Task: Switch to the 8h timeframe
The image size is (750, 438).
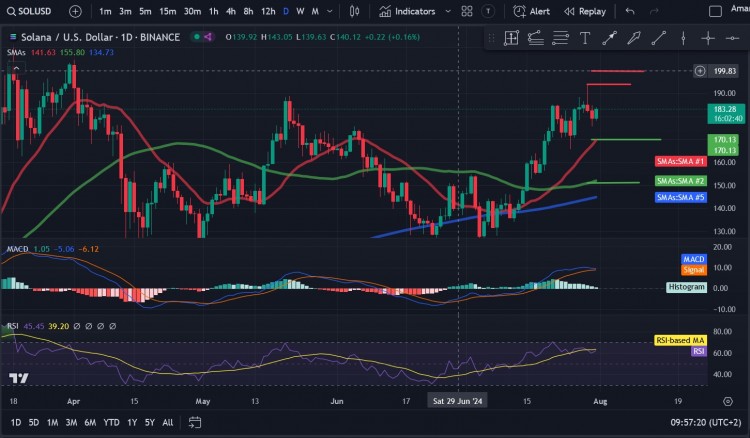Action: 248,11
